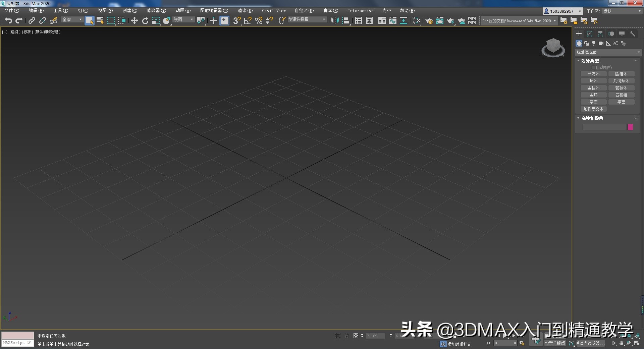Viewport: 644px width, 349px height.
Task: Switch to the Modify command panel wrench tab
Action: click(633, 34)
